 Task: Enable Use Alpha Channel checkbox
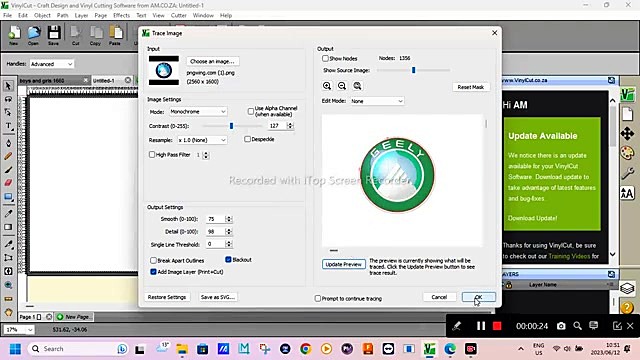(x=251, y=111)
